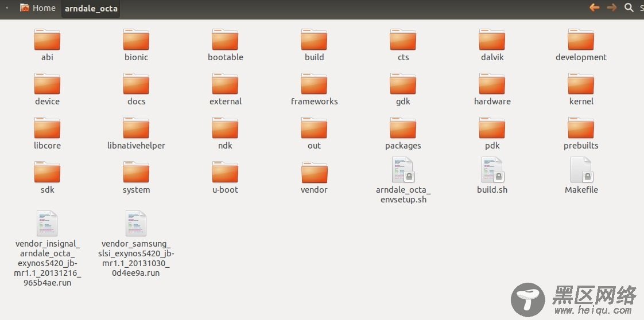Select the prebuilts folder icon
The width and height of the screenshot is (644, 320).
tap(581, 128)
